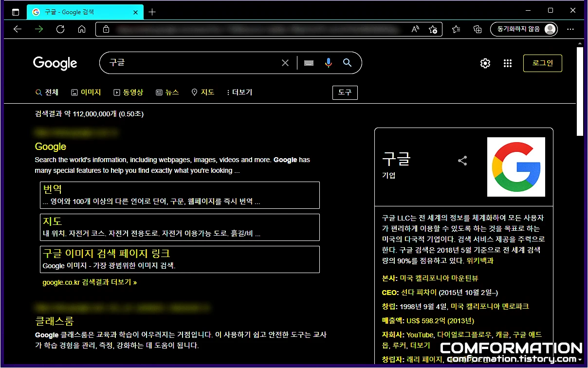Click the 매출액 label link
588x368 pixels.
pyautogui.click(x=392, y=320)
